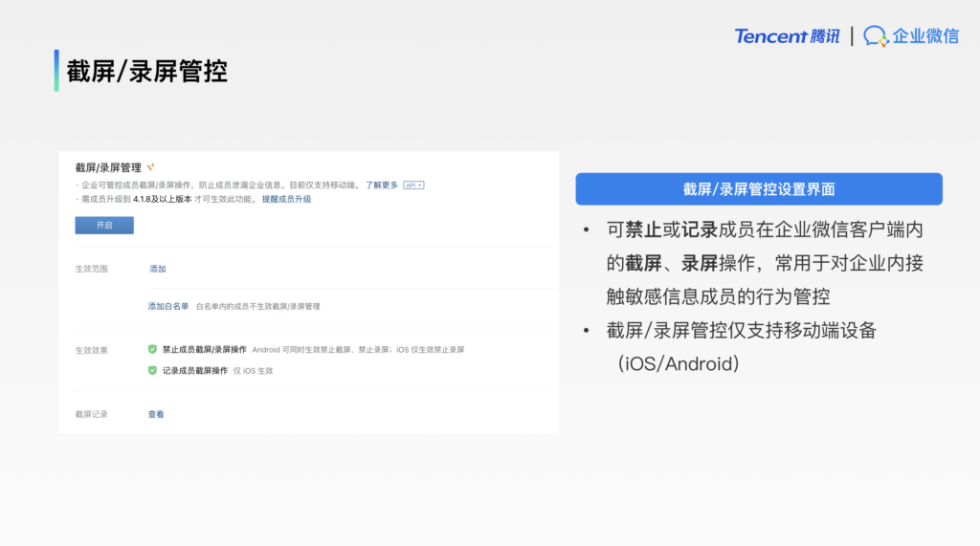Toggle the 禁止成员截屏/录屏操作 checkbox
This screenshot has width=980, height=546.
152,349
